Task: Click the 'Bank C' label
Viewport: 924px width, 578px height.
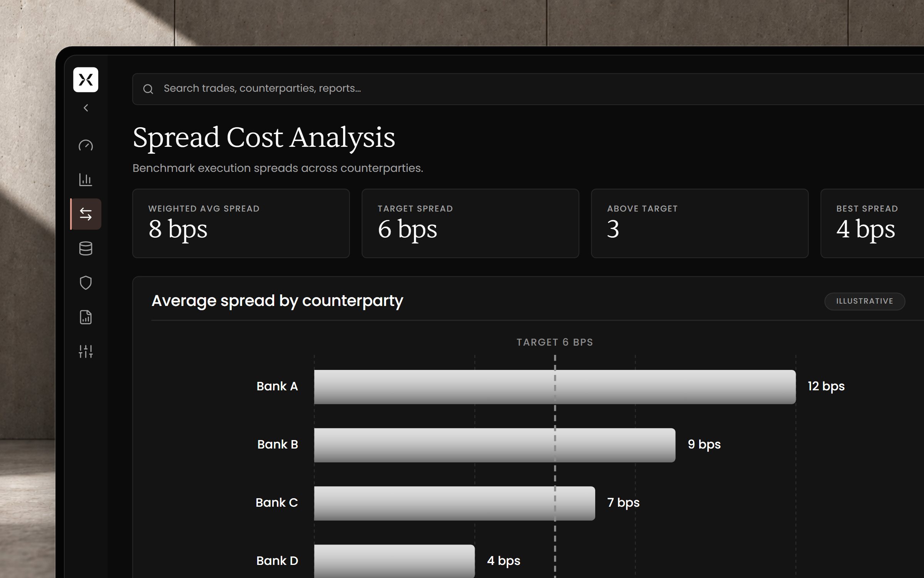Action: tap(277, 502)
